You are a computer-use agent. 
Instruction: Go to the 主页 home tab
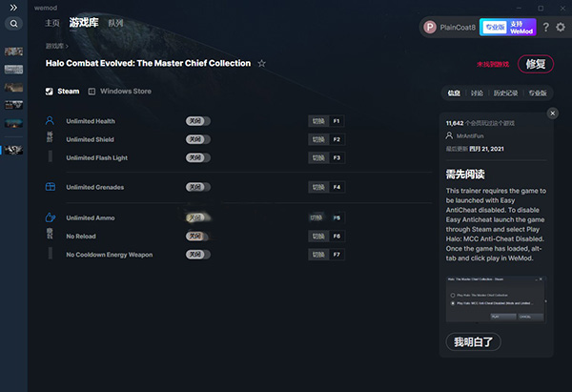52,23
